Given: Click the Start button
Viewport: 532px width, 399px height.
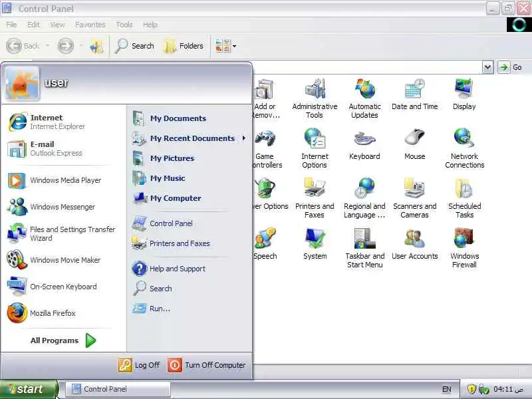Looking at the screenshot, I should point(29,389).
